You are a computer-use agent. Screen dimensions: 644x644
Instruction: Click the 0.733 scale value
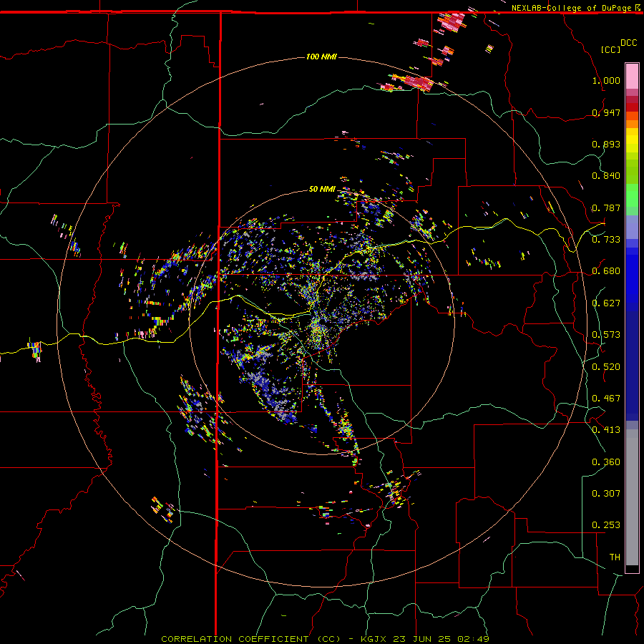[x=606, y=240]
